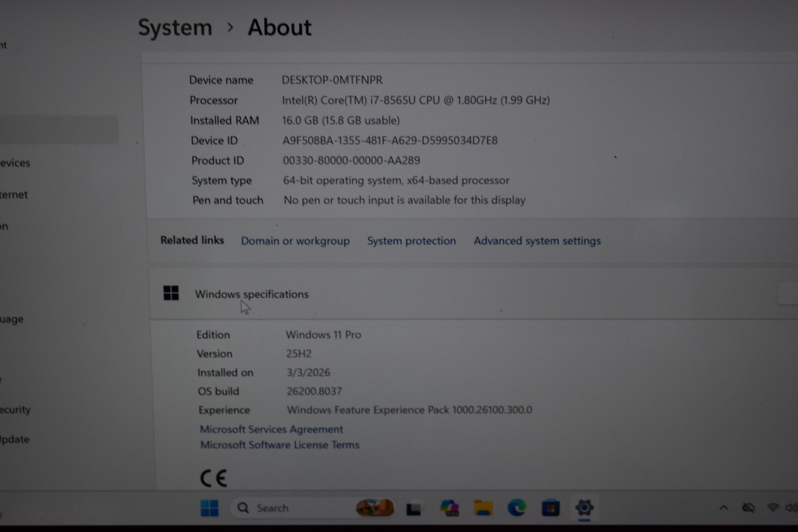
Task: Launch Microsoft Copilot from taskbar
Action: coord(449,508)
